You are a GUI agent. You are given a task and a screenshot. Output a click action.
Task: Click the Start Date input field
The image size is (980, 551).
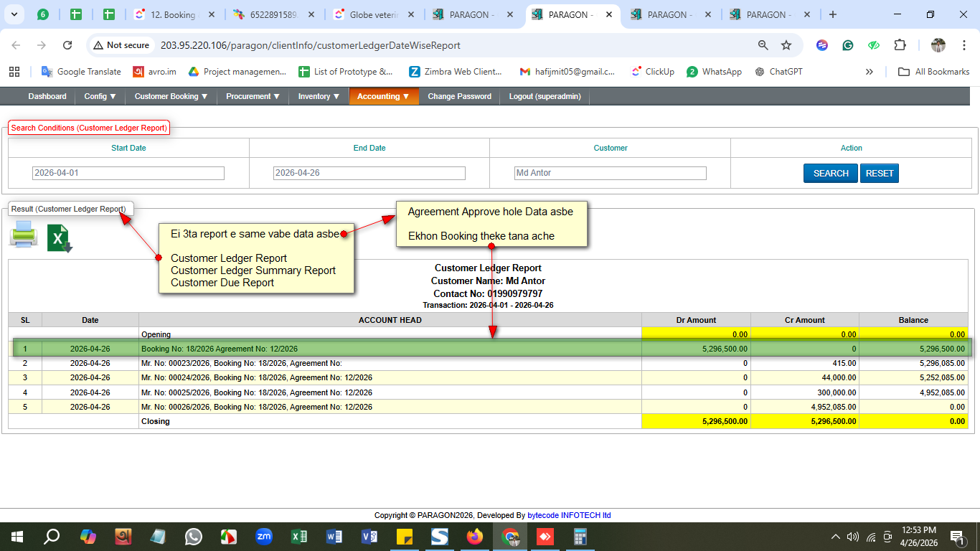click(128, 173)
